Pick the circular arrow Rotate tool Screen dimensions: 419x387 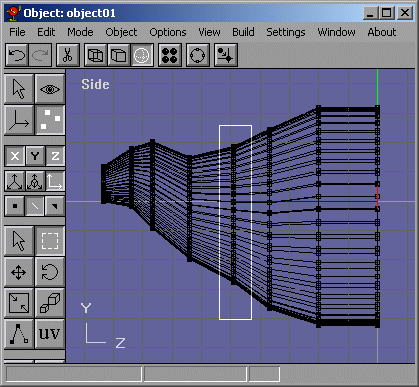tap(50, 272)
